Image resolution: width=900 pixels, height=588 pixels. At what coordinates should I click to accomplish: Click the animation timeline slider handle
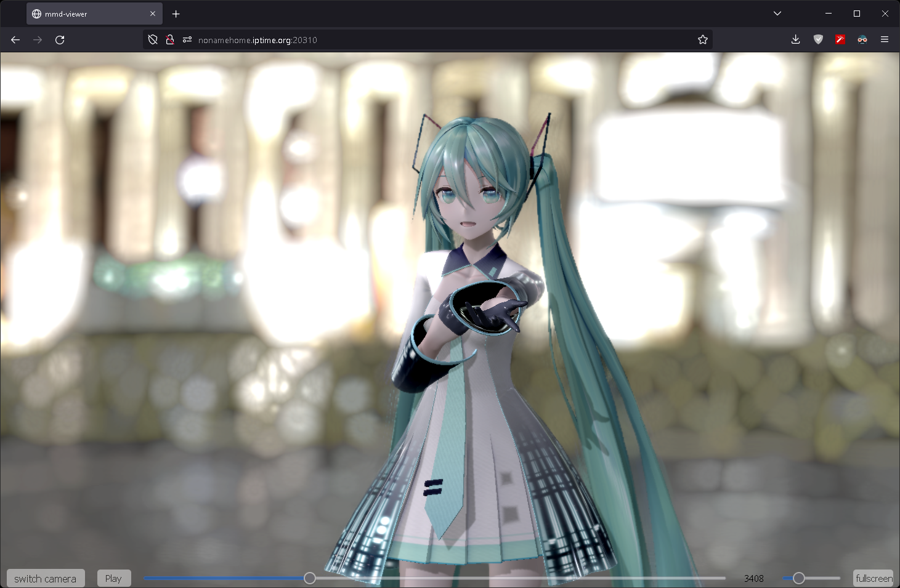[x=310, y=578]
